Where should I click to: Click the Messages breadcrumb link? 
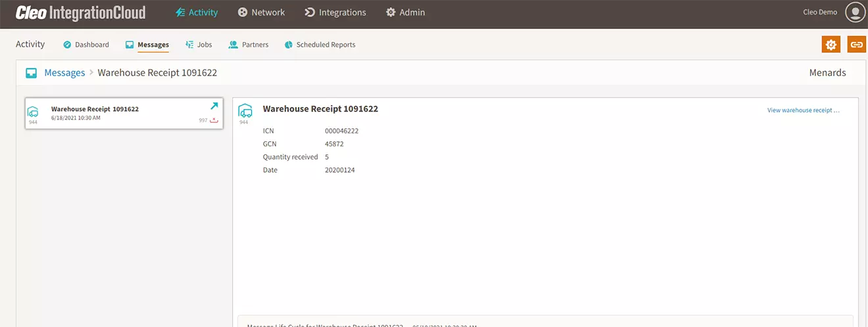click(64, 73)
